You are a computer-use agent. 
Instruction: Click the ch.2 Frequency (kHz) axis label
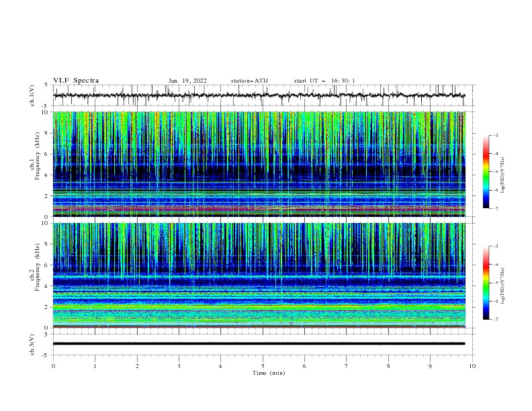click(35, 267)
